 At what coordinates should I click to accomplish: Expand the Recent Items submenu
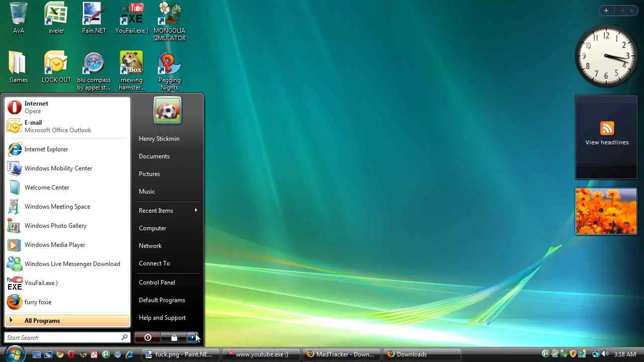[x=168, y=211]
